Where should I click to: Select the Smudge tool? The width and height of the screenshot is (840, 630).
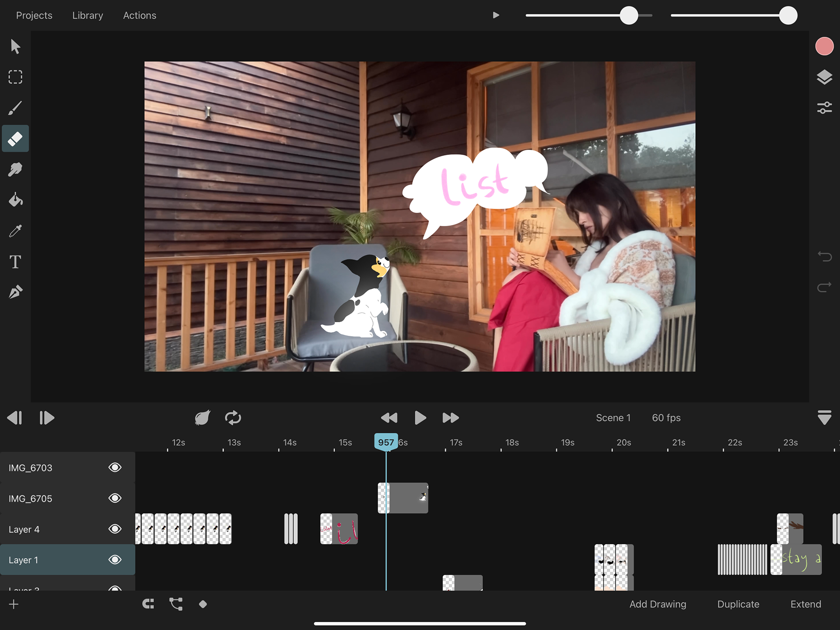[x=15, y=169]
